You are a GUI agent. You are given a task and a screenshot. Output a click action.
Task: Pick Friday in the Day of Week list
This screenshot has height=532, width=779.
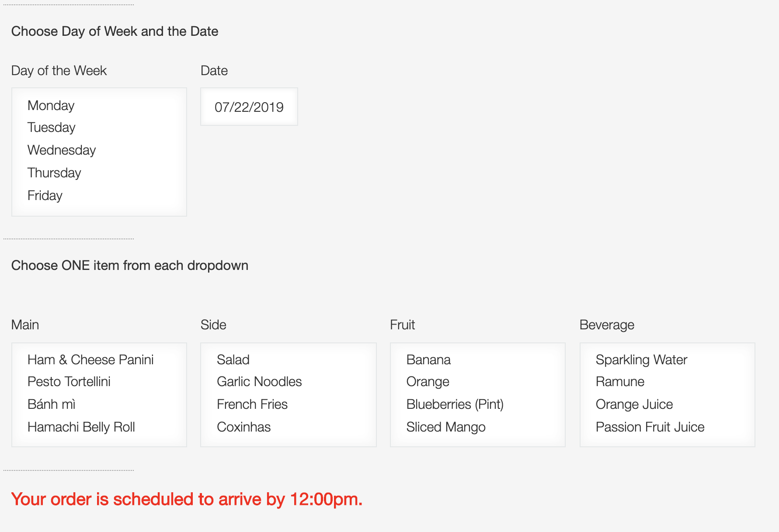(x=45, y=195)
